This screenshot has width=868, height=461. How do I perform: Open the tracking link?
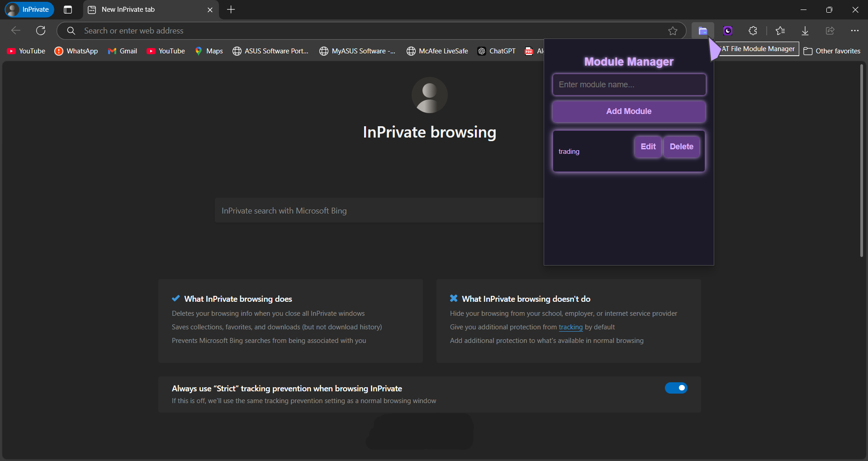click(570, 327)
